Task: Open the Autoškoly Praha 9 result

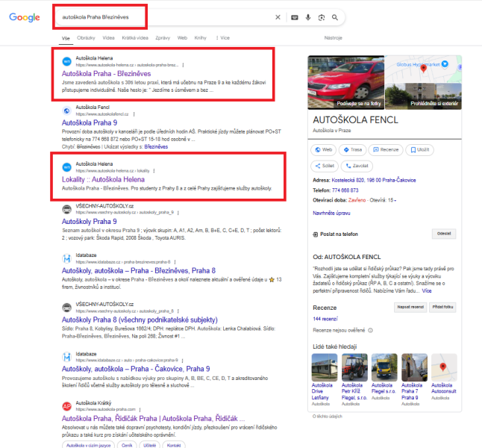Action: pyautogui.click(x=90, y=222)
